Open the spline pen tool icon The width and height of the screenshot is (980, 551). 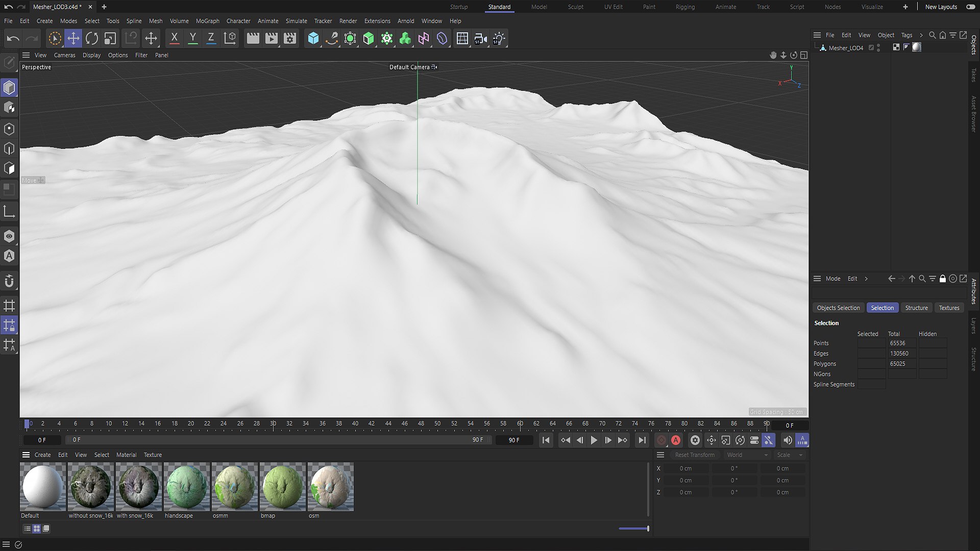pos(332,38)
